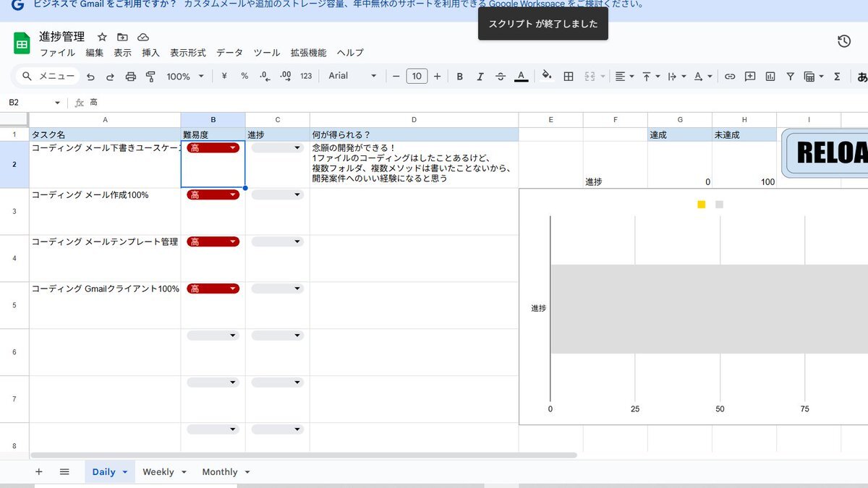Open the 100% zoom dropdown
Screen dimensions: 868x488
click(x=185, y=76)
